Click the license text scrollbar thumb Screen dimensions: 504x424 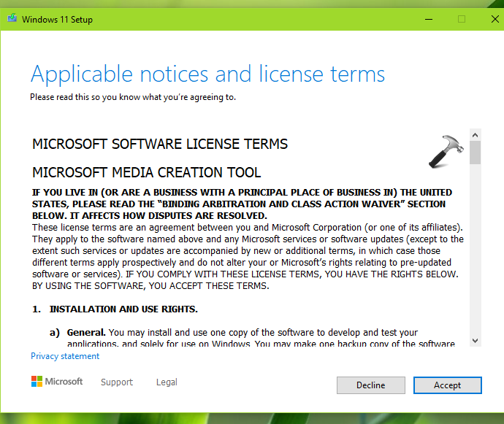coord(475,153)
